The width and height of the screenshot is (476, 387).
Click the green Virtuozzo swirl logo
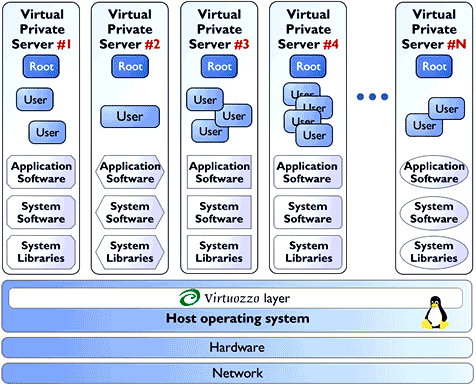190,297
